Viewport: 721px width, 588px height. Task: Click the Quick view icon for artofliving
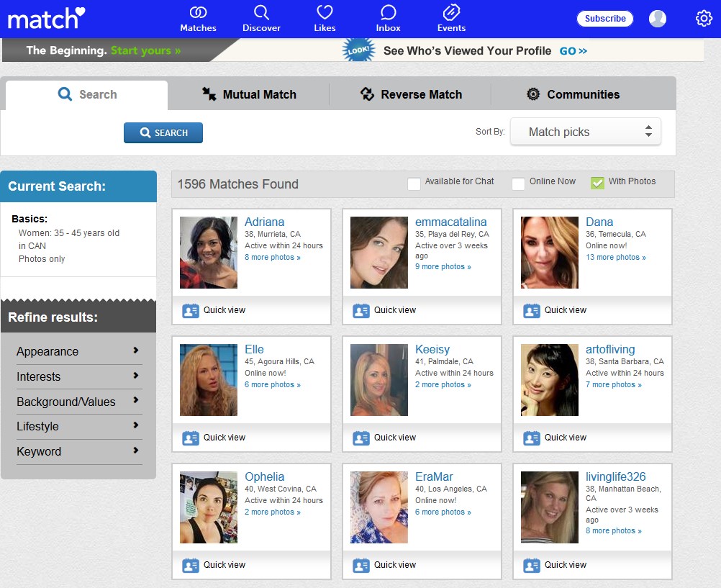click(x=532, y=438)
